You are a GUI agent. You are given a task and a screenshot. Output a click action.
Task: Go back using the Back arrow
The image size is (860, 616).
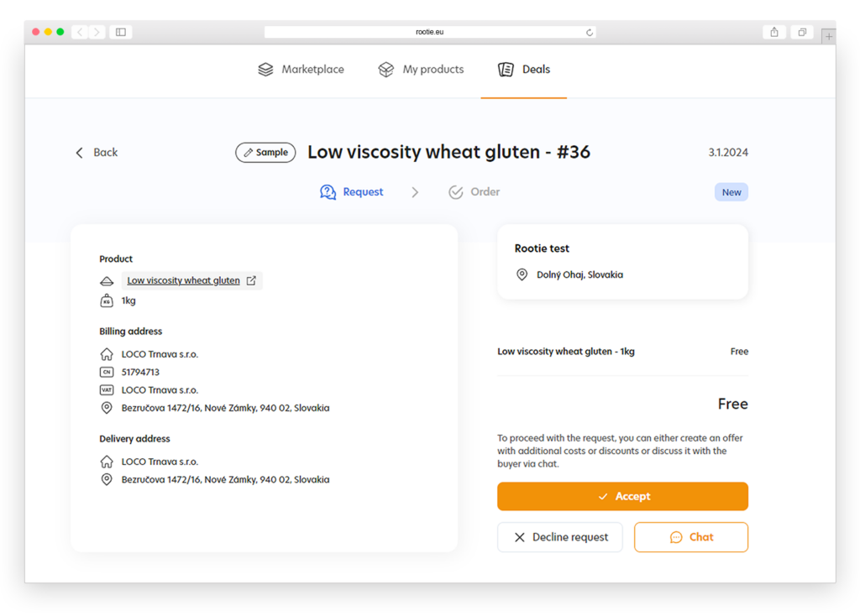(97, 153)
